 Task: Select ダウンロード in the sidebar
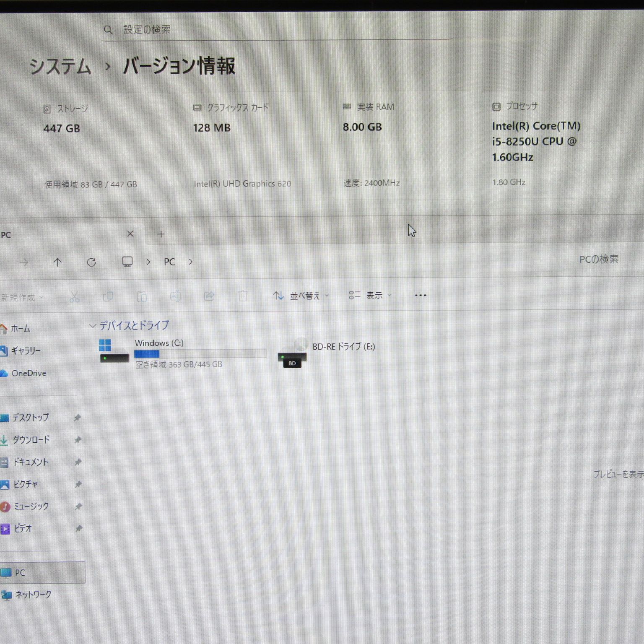click(x=31, y=440)
